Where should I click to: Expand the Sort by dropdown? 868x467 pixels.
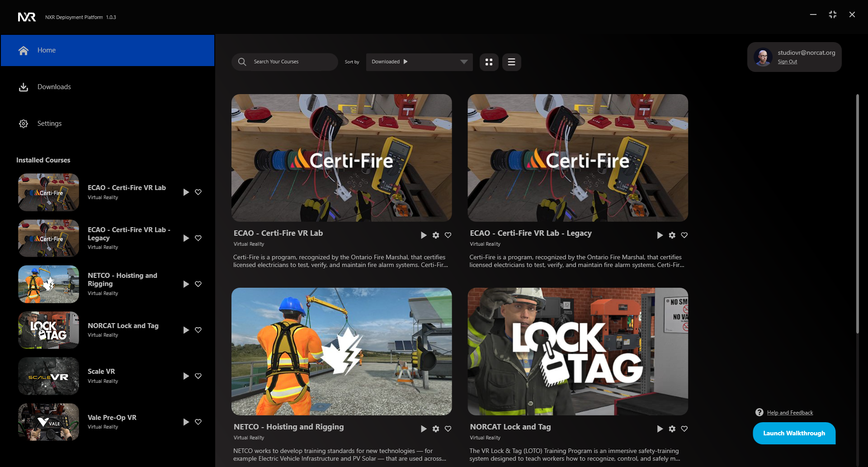click(x=464, y=62)
